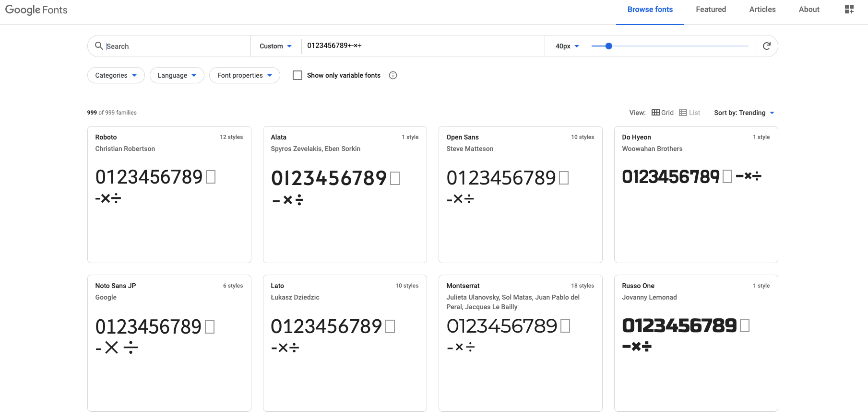The width and height of the screenshot is (868, 417).
Task: Click the 12 styles label on Roboto
Action: (231, 137)
